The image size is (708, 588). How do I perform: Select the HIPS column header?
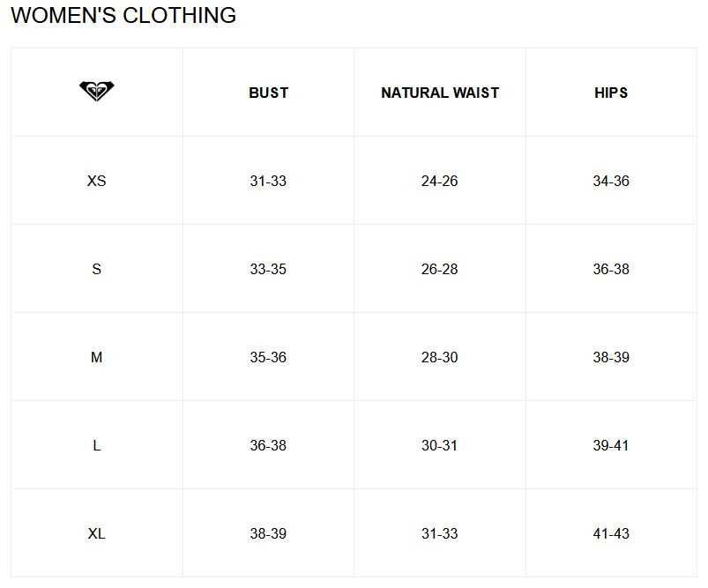611,93
